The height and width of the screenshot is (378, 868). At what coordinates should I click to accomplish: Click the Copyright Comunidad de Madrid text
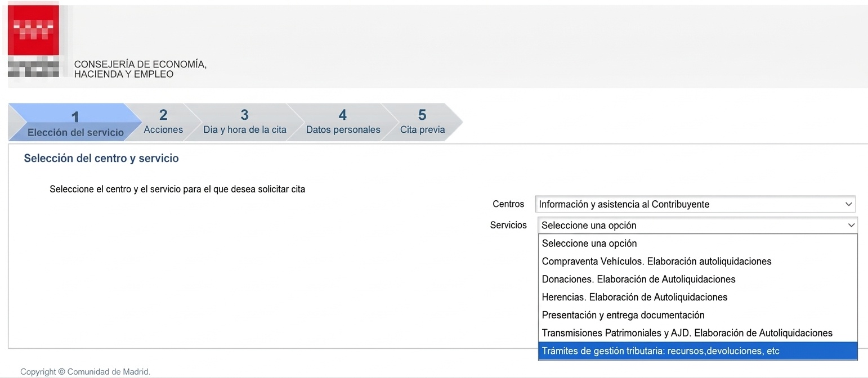pyautogui.click(x=86, y=372)
